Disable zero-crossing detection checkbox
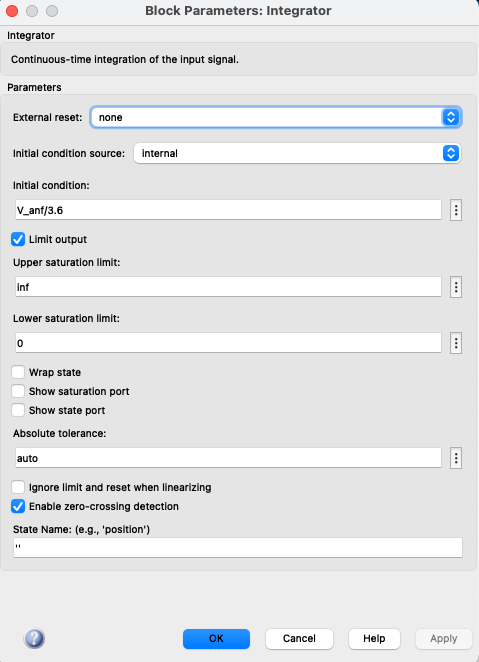479x662 pixels. click(x=18, y=506)
